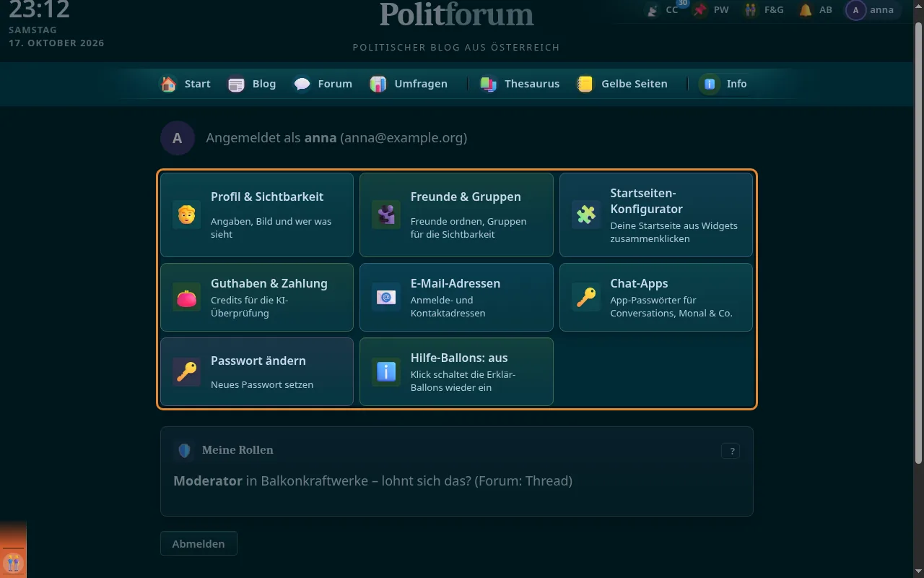Open the Startseiten-Konfigurator tile
The width and height of the screenshot is (924, 578).
tap(656, 215)
